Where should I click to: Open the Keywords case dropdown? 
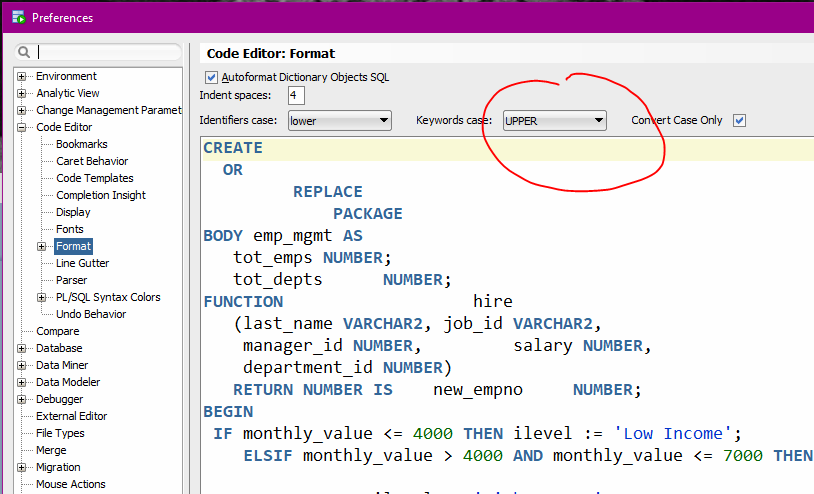pyautogui.click(x=555, y=121)
